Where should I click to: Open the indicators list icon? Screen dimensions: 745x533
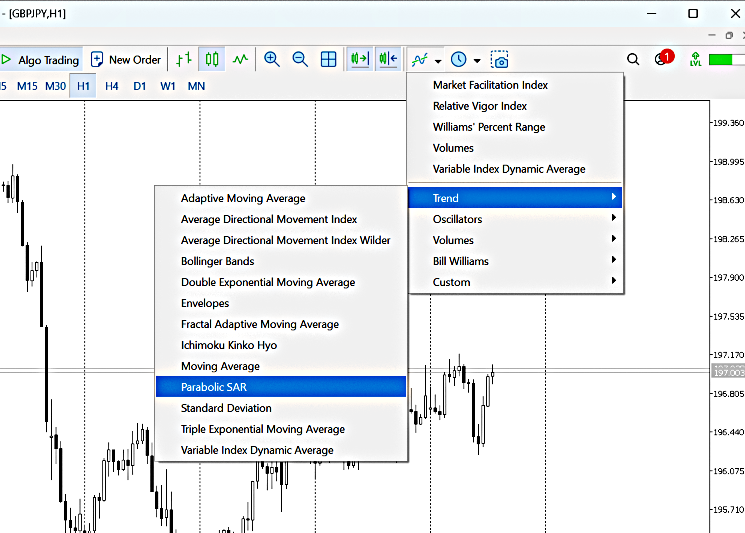click(x=420, y=60)
